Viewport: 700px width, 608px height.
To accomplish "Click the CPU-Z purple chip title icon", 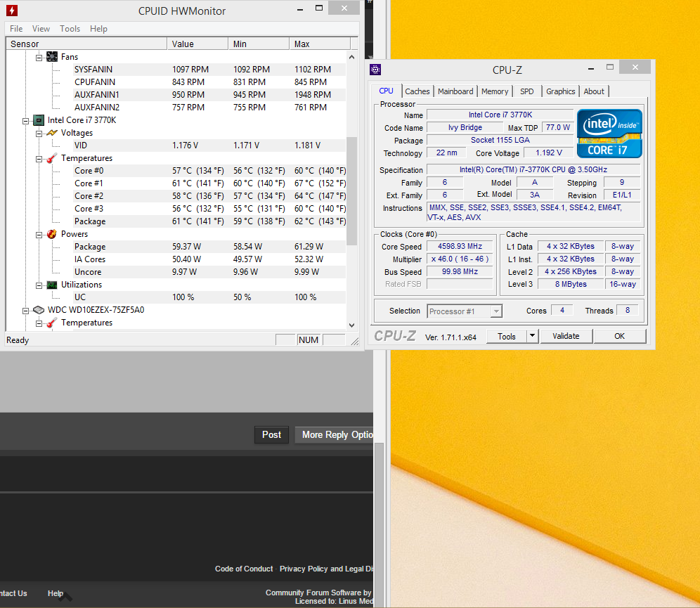I will pyautogui.click(x=375, y=70).
